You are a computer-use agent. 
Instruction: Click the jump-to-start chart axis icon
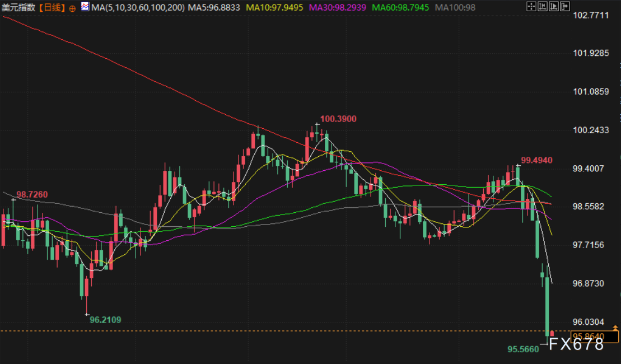542,7
